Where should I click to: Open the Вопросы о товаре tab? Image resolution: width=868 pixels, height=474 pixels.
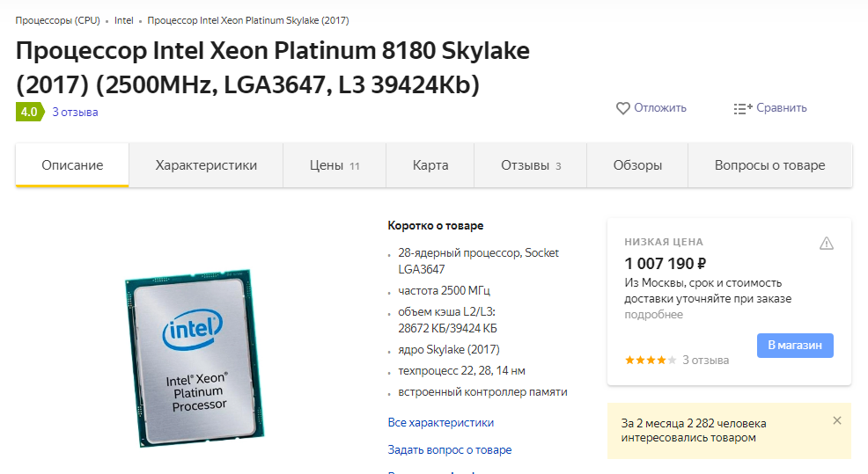(x=769, y=165)
